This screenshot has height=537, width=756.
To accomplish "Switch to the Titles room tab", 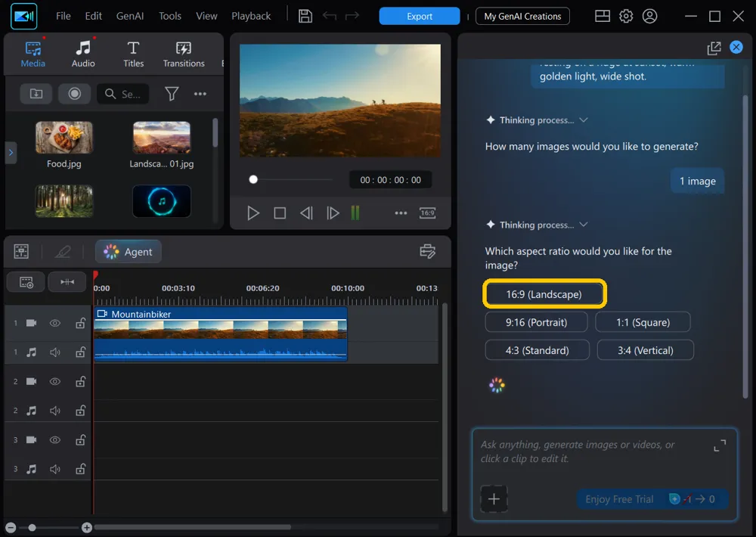I will point(133,54).
